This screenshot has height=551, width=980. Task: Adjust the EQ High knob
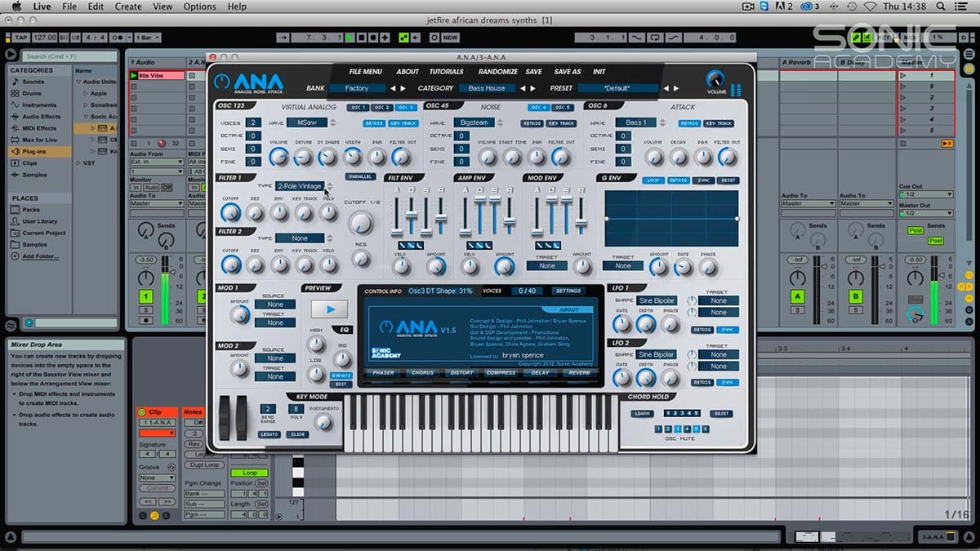click(x=316, y=344)
